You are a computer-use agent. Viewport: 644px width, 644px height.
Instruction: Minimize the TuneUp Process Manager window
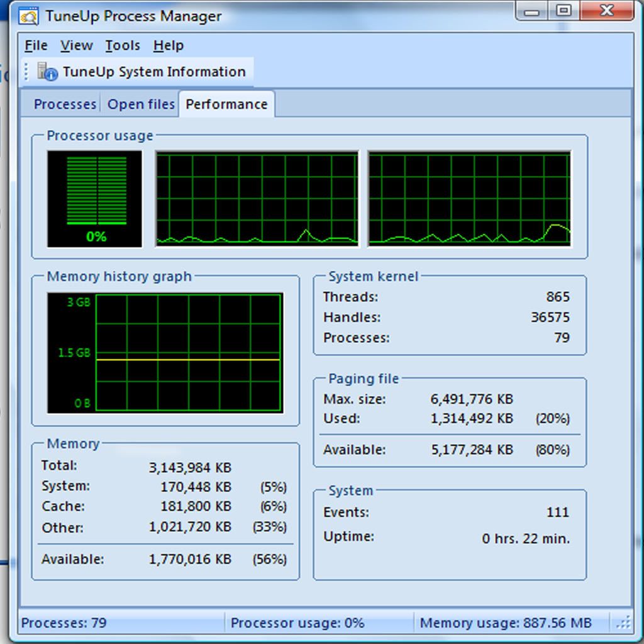[531, 11]
